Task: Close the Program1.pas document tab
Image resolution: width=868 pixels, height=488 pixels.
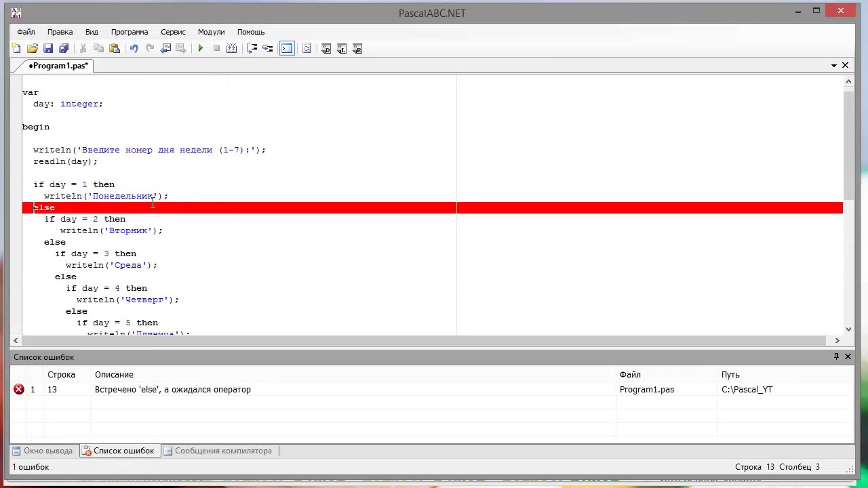Action: (x=846, y=65)
